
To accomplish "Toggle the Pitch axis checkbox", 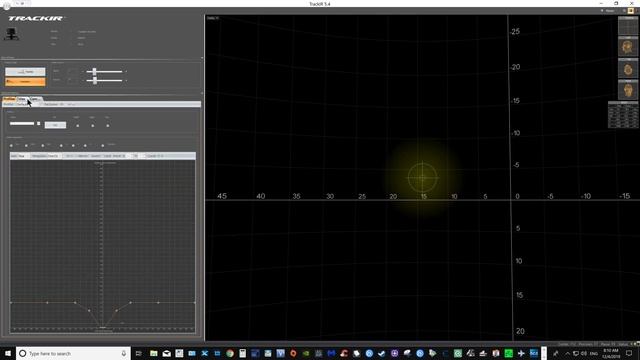I will (x=27, y=145).
